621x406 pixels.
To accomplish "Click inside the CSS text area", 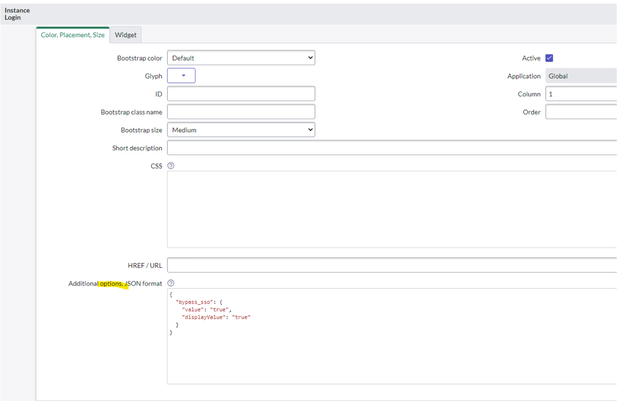I will 390,208.
